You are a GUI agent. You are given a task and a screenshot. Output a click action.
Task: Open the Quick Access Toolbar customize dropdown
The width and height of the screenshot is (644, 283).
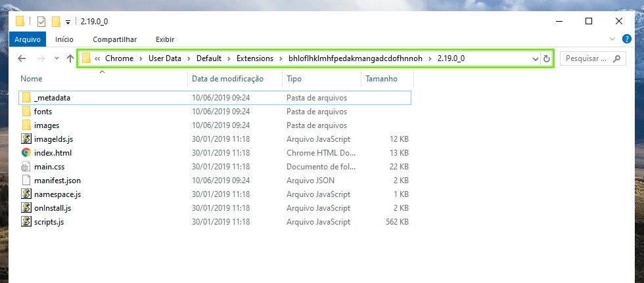coord(68,22)
